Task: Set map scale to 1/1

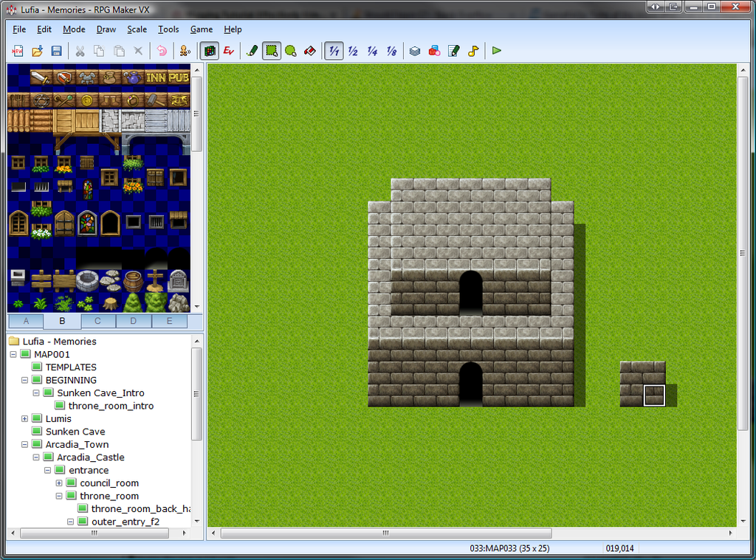Action: pyautogui.click(x=334, y=51)
